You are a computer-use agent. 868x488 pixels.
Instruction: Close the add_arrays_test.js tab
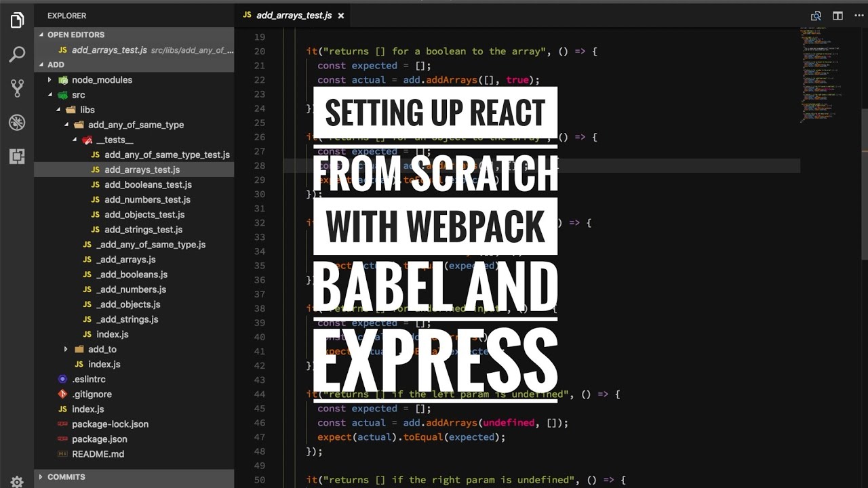340,16
